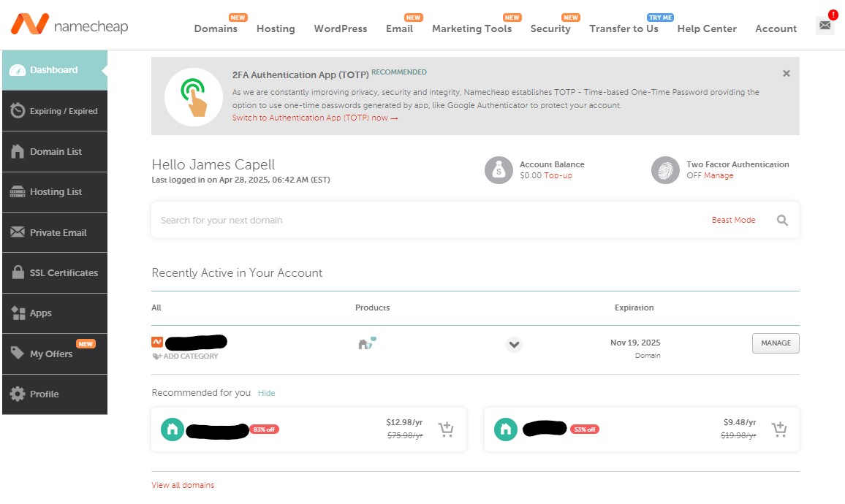This screenshot has height=504, width=845.
Task: Open the Help Center menu
Action: 707,28
